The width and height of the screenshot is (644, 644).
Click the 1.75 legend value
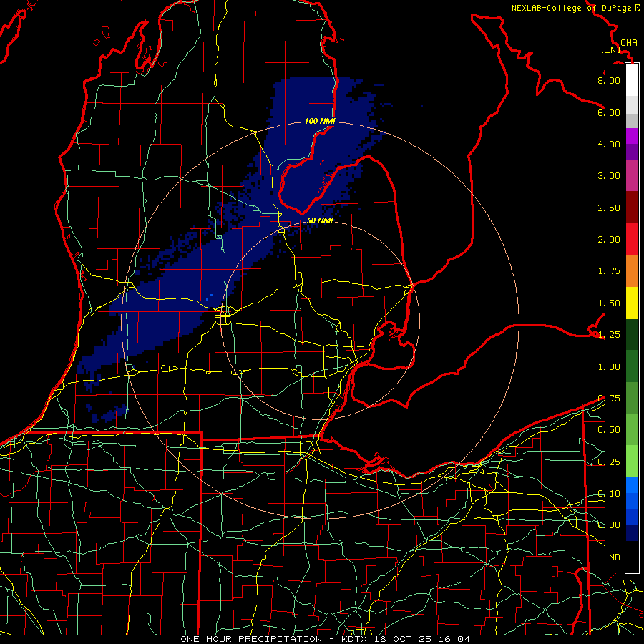point(609,271)
